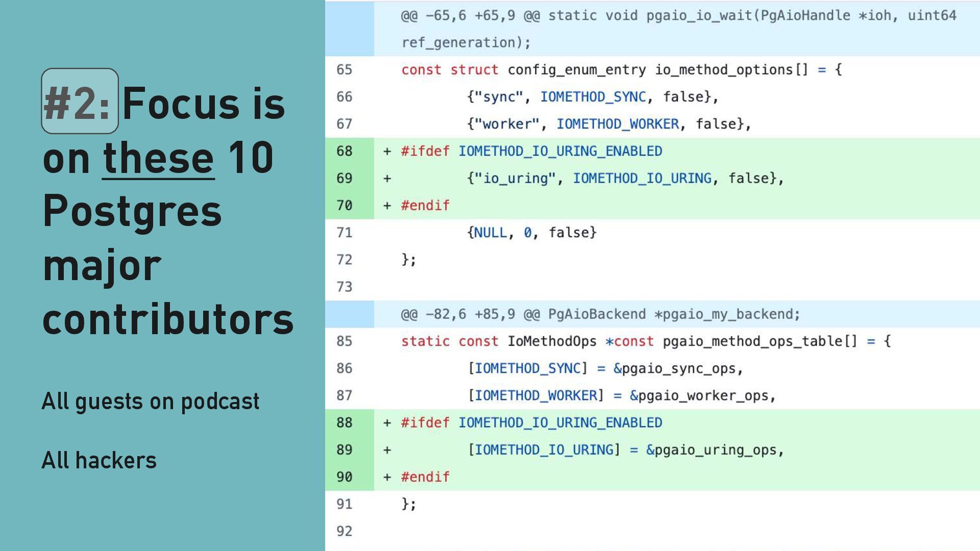Image resolution: width=980 pixels, height=551 pixels.
Task: Click the IOMETHOD_SYNC constant on line 66
Action: tap(593, 97)
